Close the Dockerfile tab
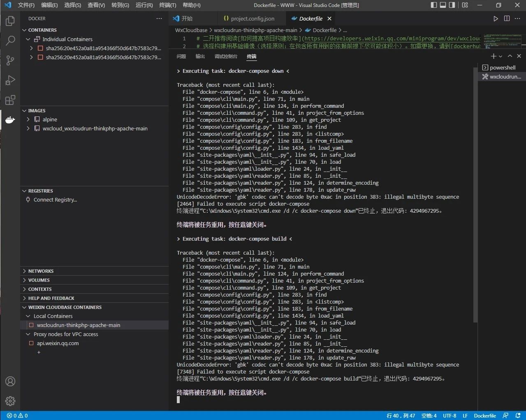This screenshot has height=420, width=526. (x=329, y=19)
